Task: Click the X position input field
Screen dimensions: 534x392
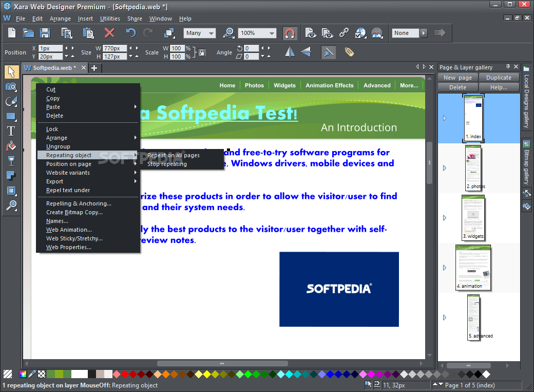Action: click(50, 48)
